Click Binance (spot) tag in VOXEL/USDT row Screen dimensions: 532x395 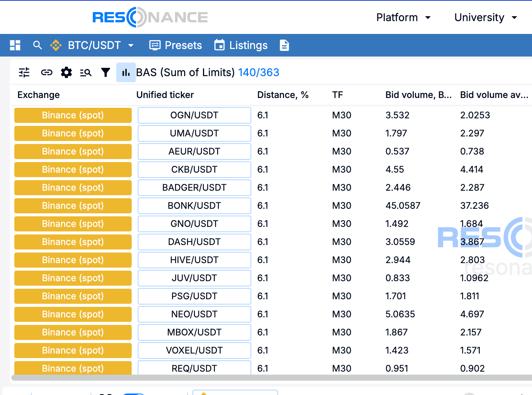pyautogui.click(x=73, y=351)
